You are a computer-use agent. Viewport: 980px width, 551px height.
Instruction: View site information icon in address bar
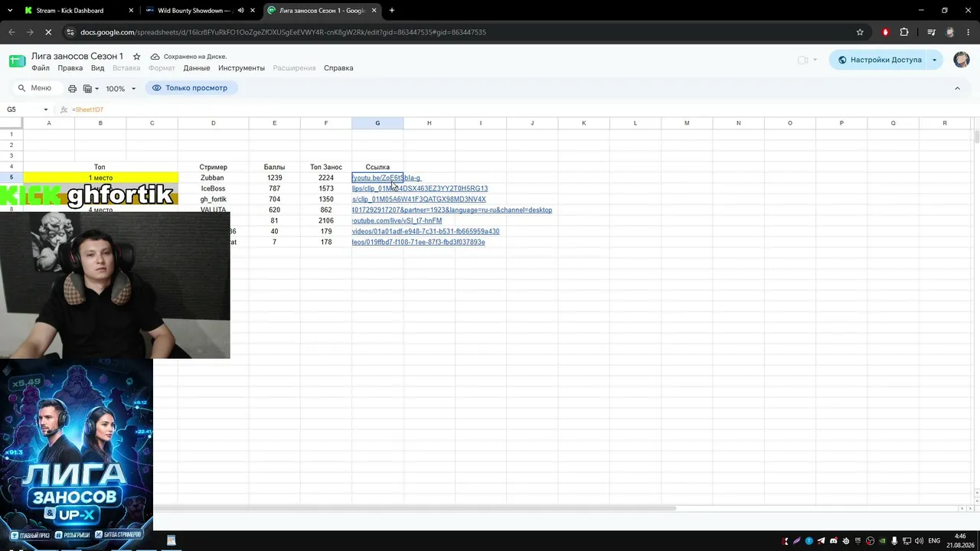point(70,32)
